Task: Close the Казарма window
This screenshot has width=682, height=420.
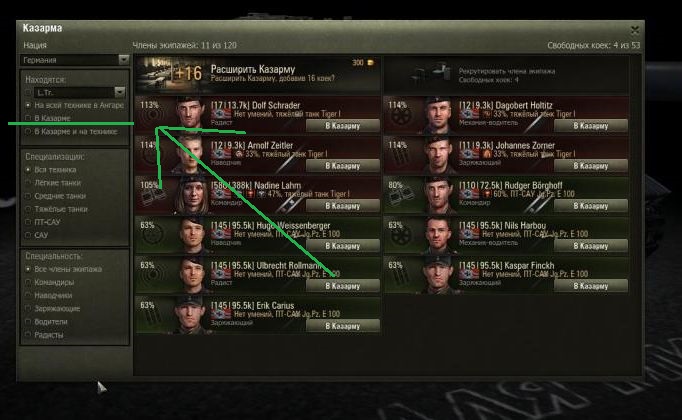Action: pos(635,30)
